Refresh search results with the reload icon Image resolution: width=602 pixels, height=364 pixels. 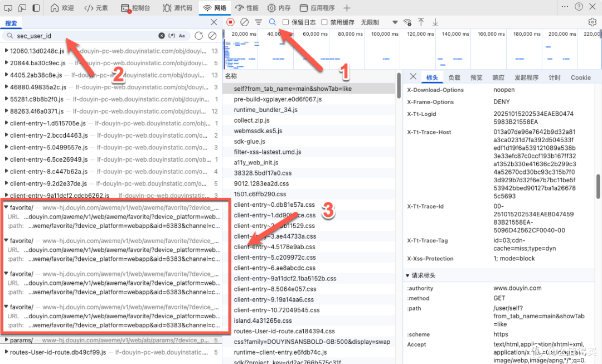199,35
